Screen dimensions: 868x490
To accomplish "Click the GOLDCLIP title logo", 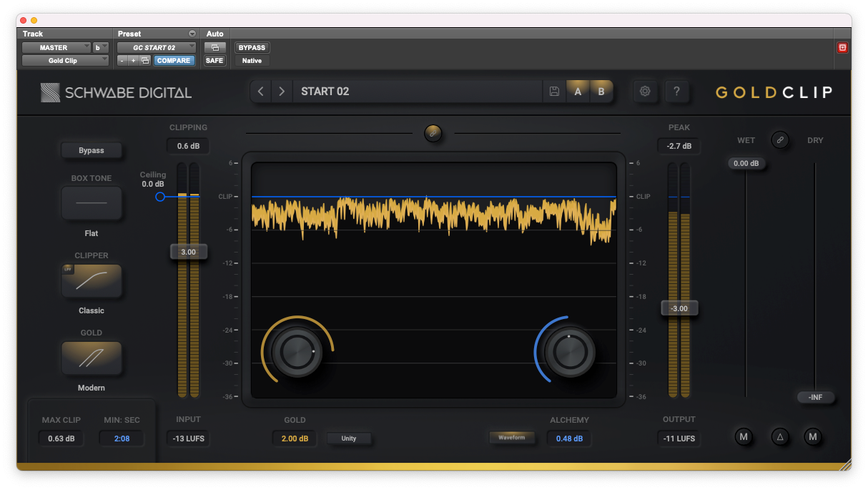I will 774,92.
